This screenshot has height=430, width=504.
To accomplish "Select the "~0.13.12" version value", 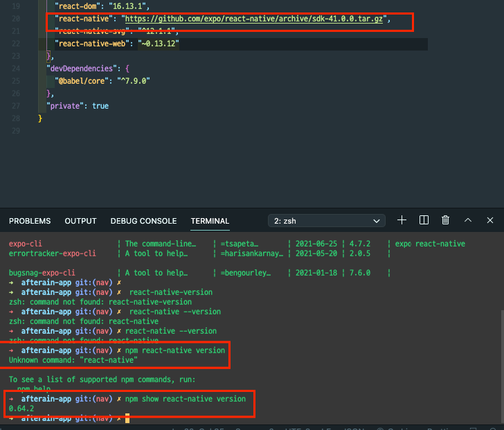I will (x=158, y=44).
